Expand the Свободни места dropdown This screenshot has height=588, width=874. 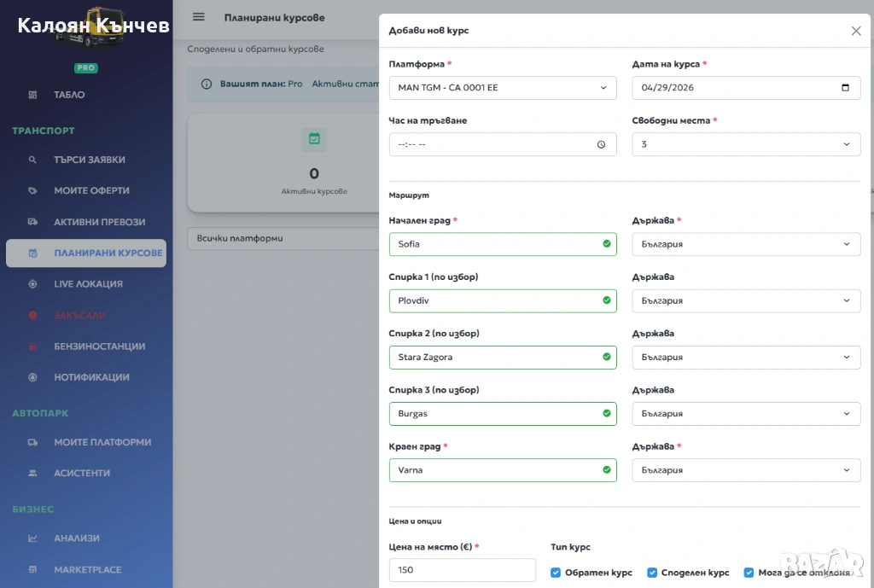(x=745, y=145)
